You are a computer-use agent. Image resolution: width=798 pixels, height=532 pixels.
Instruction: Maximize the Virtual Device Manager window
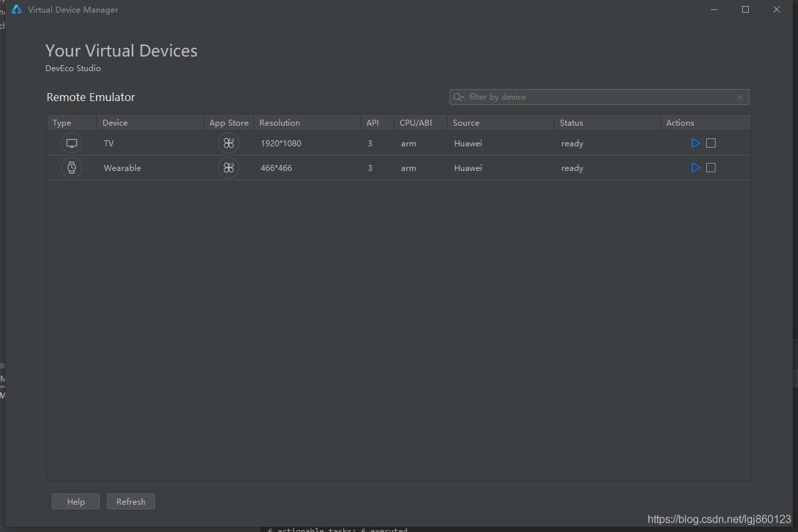(x=745, y=9)
